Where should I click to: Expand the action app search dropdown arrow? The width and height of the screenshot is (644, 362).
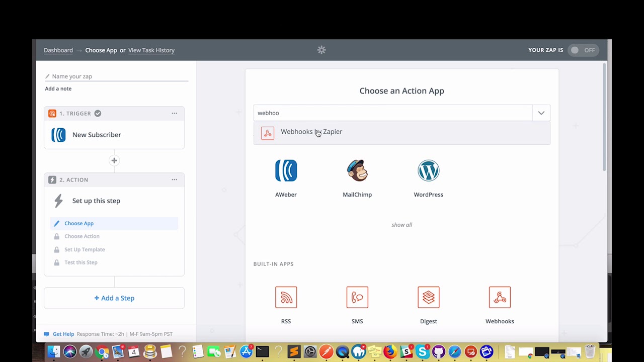[x=541, y=113]
